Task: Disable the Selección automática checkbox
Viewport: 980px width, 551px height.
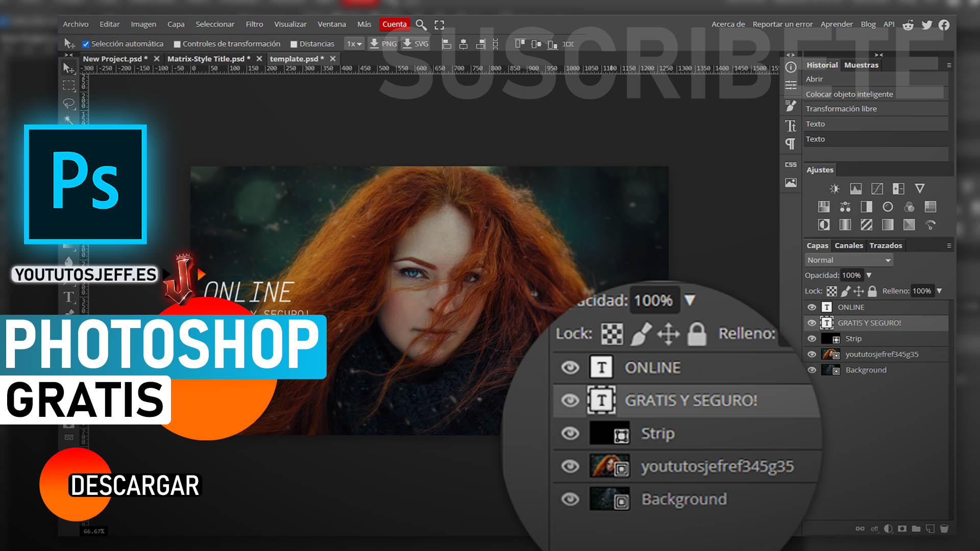Action: coord(86,44)
